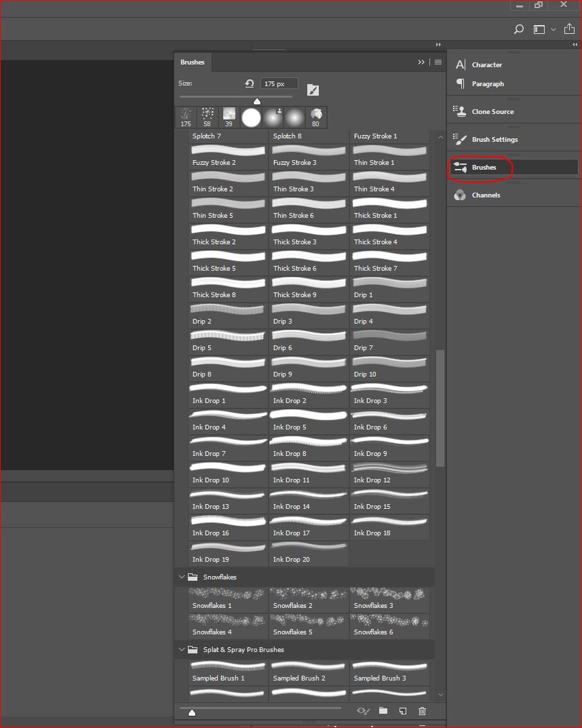Select the Drip 10 brush
Screen dimensions: 582x728
click(x=389, y=368)
